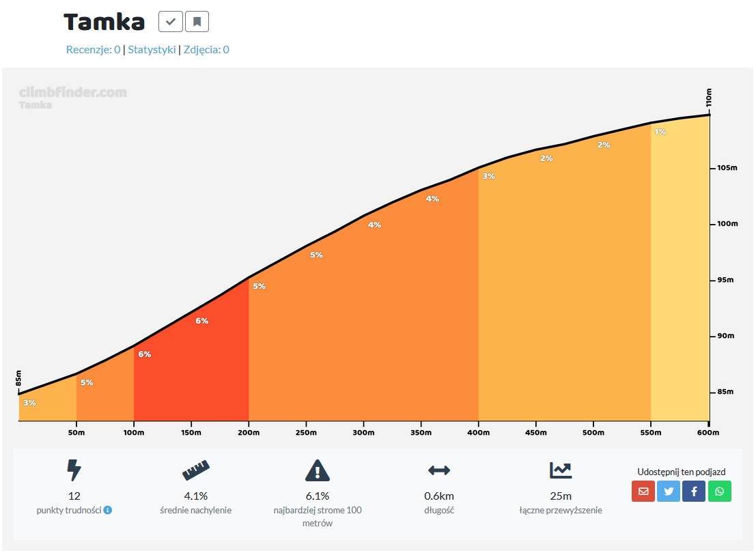Click the Tamka page title

click(x=104, y=22)
